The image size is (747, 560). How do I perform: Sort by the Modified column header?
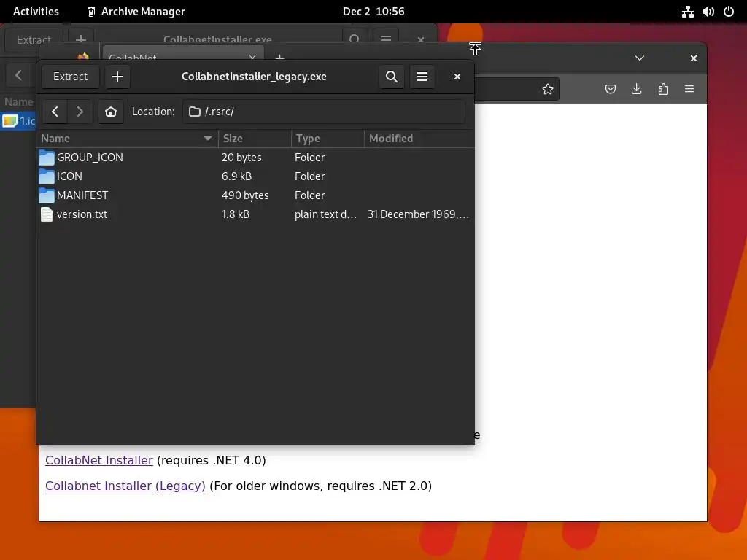(x=419, y=139)
